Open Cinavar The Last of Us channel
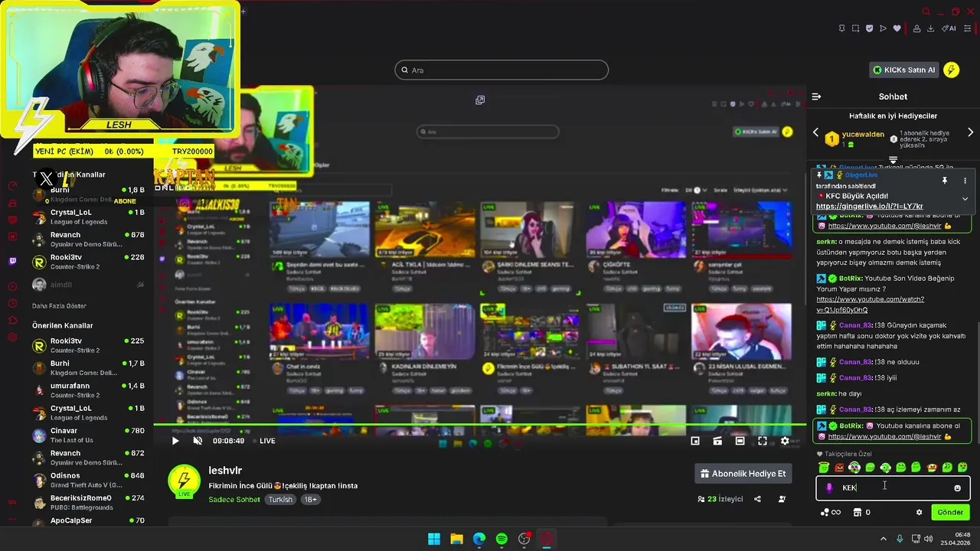 (x=89, y=435)
